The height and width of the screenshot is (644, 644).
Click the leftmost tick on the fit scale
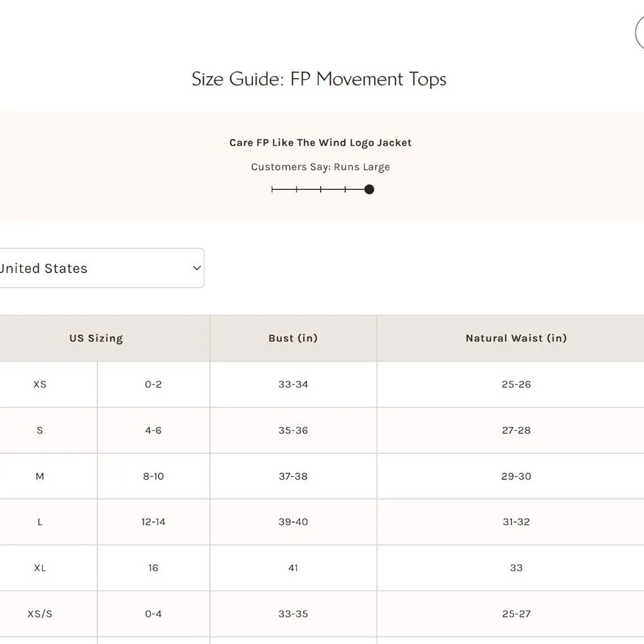coord(272,189)
